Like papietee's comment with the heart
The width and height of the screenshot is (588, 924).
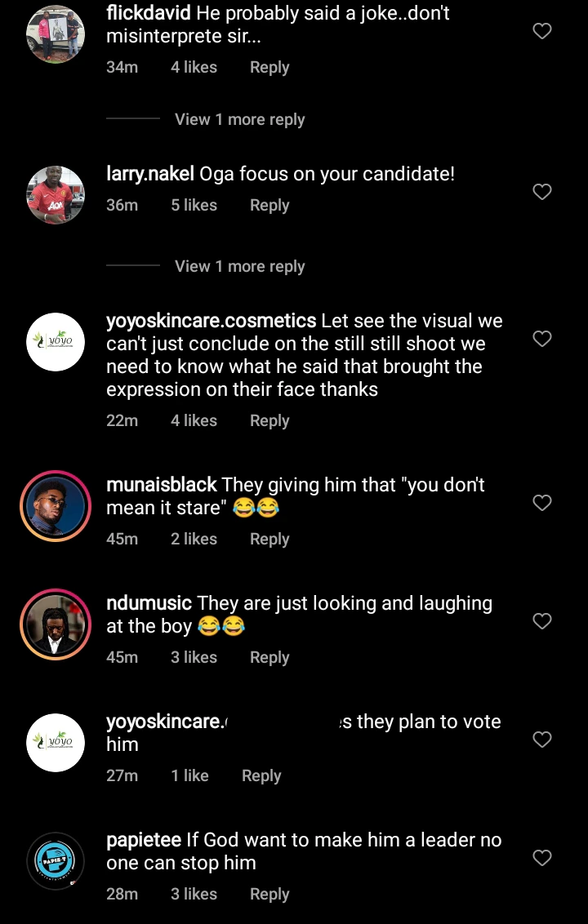(542, 858)
